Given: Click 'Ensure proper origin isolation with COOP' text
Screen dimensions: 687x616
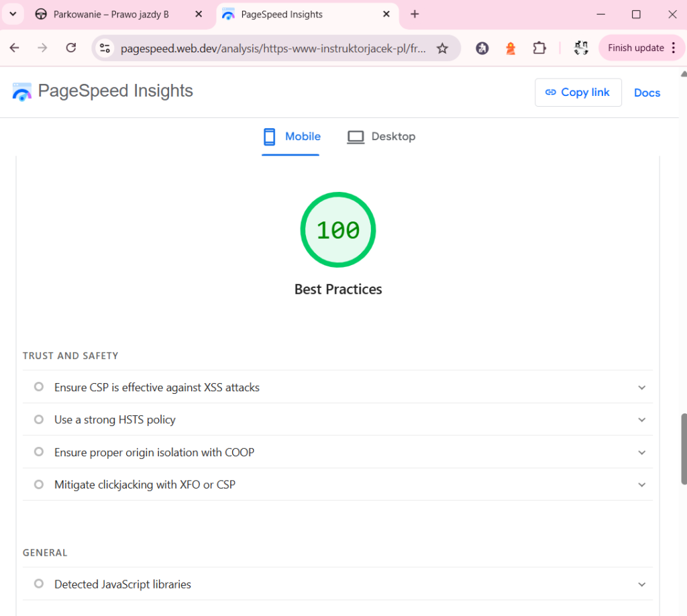Looking at the screenshot, I should pos(154,452).
